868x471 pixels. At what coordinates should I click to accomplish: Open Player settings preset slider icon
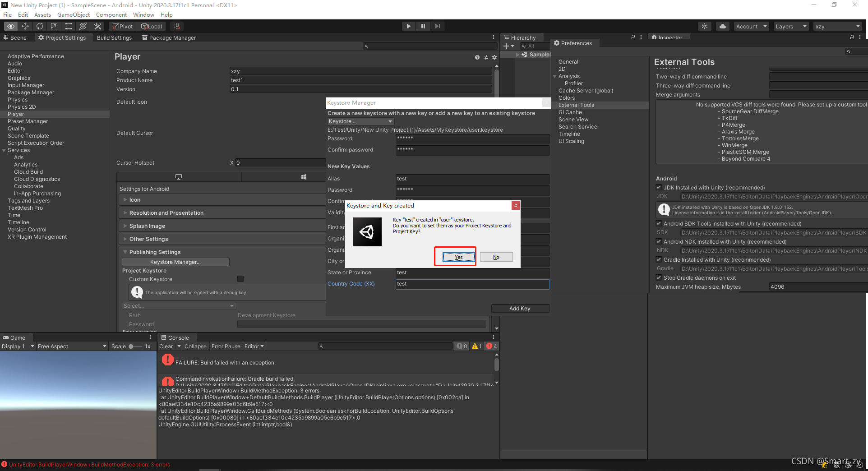486,57
